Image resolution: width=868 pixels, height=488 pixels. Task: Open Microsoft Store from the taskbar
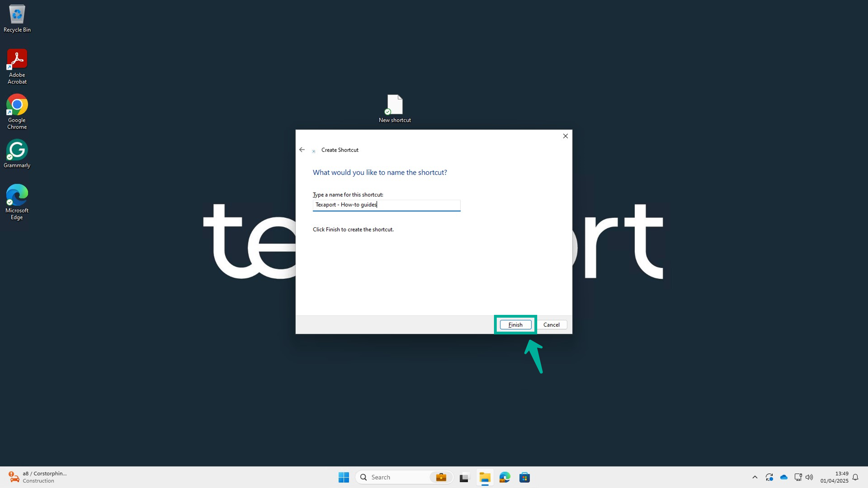pos(525,477)
